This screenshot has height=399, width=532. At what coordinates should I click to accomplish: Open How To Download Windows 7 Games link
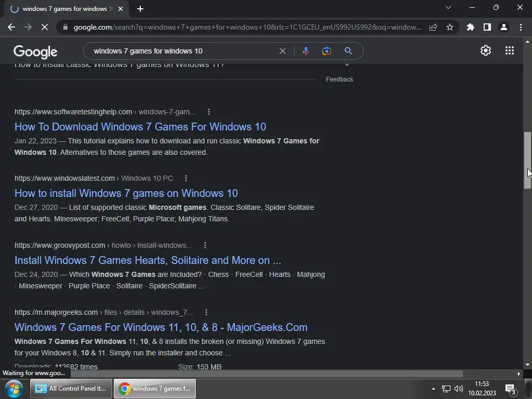pos(140,127)
